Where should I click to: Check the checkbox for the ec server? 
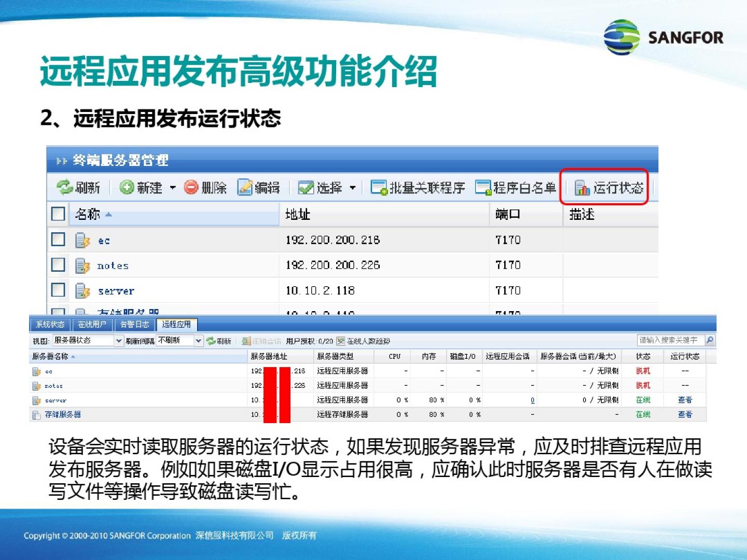click(x=58, y=240)
